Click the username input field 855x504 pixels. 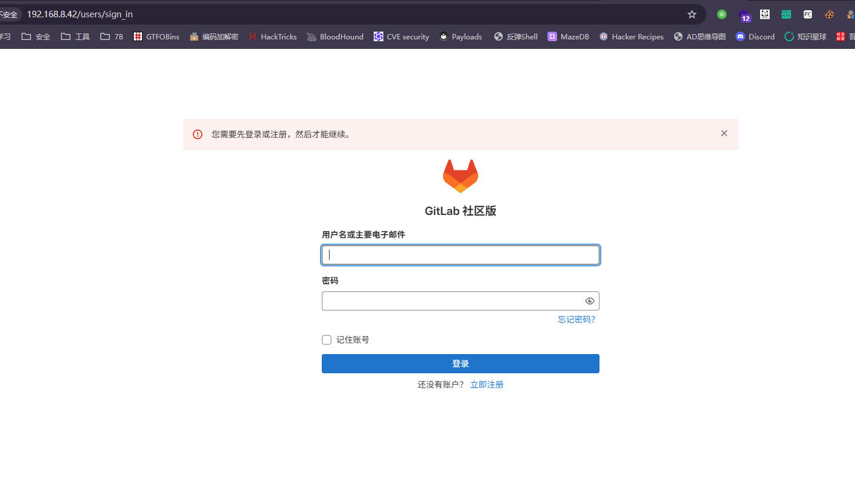tap(460, 254)
